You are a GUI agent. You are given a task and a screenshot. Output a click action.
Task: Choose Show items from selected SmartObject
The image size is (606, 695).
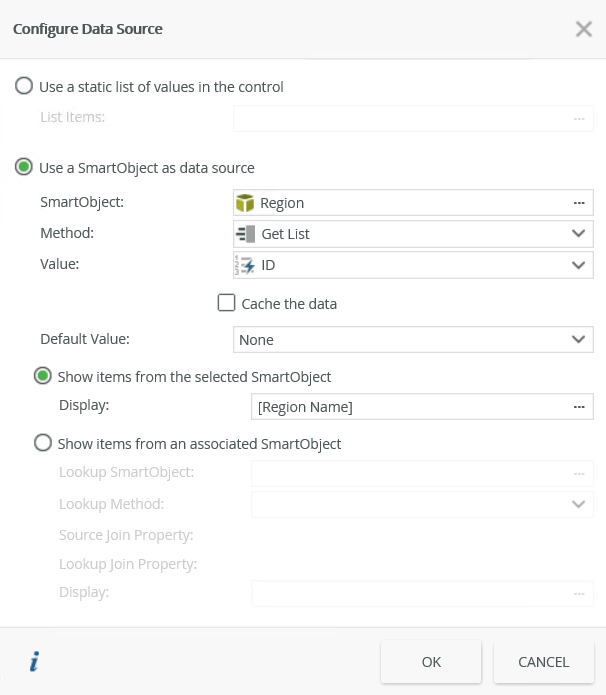(x=43, y=377)
